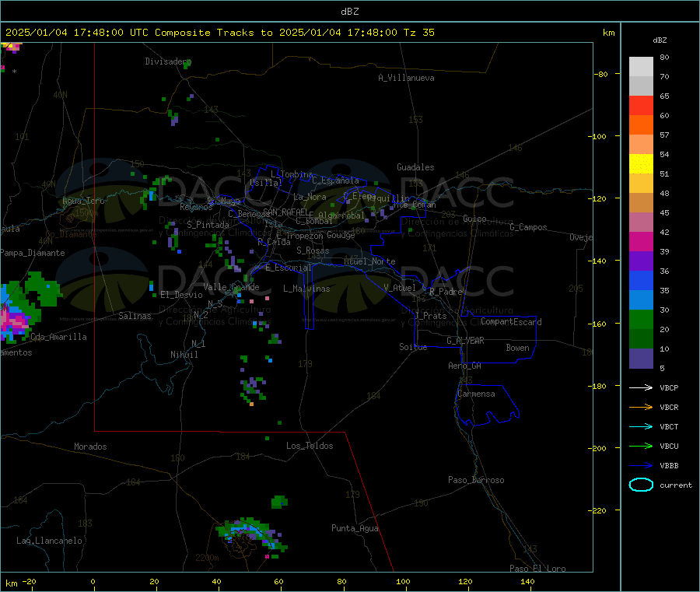Viewport: 700px width, 592px height.
Task: Click the -80 km y-axis tick label
Action: pos(601,74)
